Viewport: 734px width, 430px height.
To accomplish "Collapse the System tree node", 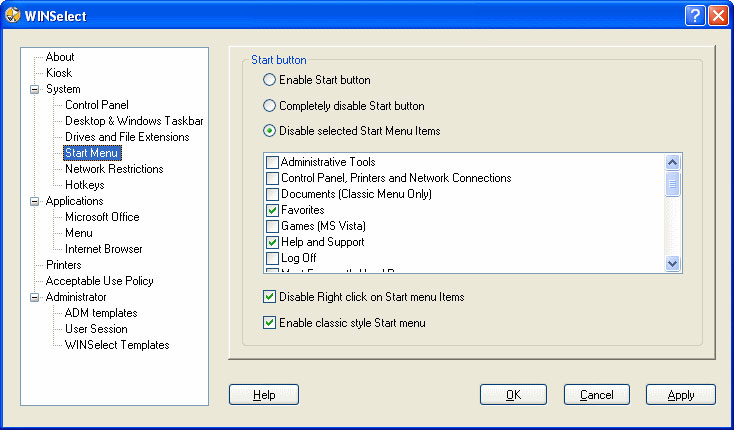I will click(x=35, y=89).
